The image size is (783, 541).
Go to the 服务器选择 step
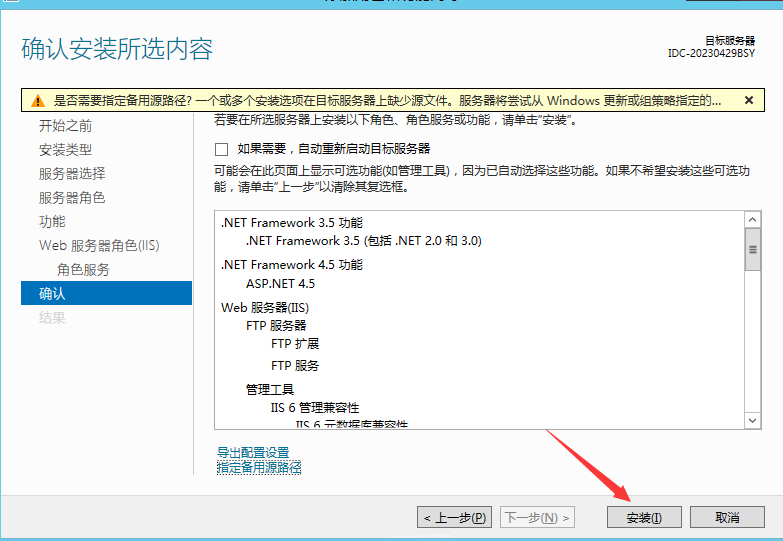[72, 174]
